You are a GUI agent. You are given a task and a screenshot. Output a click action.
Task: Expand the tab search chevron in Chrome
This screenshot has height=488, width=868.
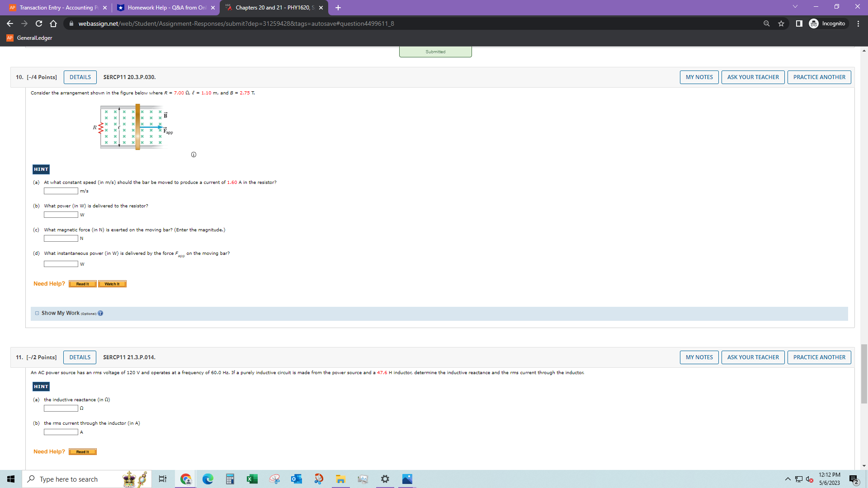(794, 7)
